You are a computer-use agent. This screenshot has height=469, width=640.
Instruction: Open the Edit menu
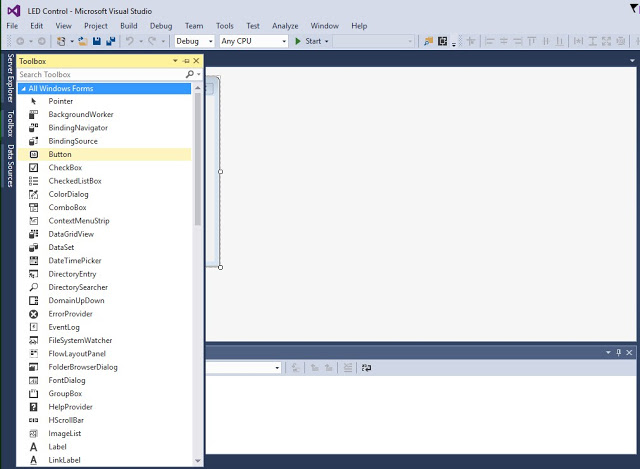pos(36,26)
